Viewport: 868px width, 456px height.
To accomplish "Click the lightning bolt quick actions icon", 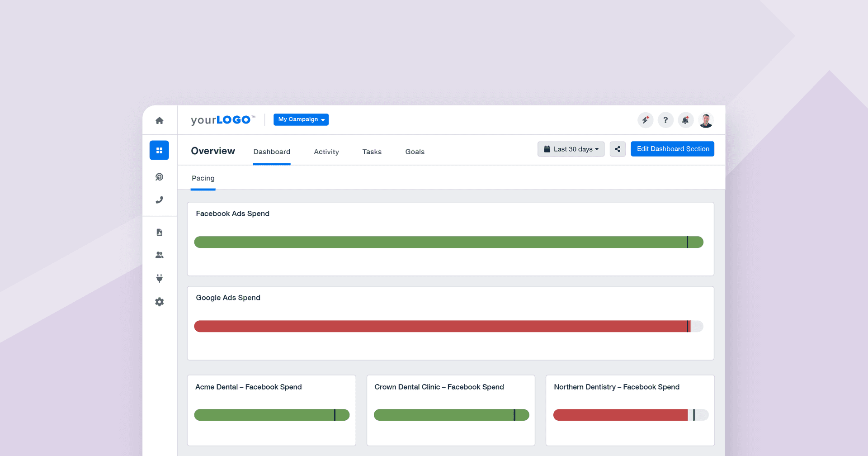I will click(x=645, y=120).
